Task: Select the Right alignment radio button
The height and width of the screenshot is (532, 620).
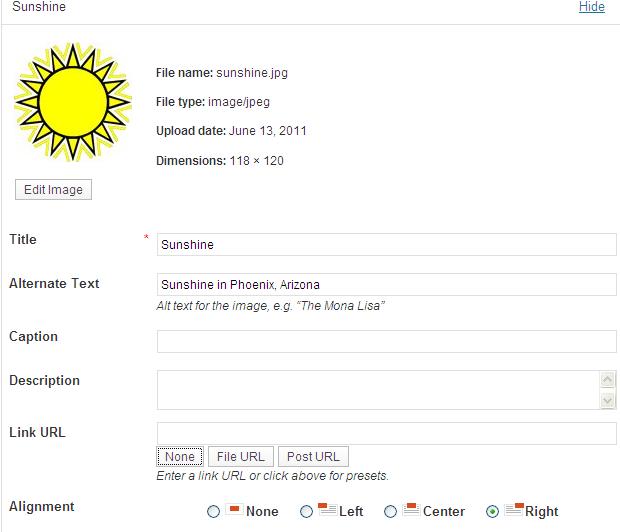Action: 492,512
